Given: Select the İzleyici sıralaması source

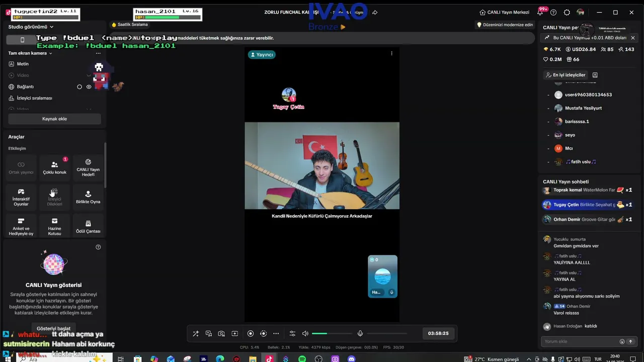Looking at the screenshot, I should coord(54,98).
